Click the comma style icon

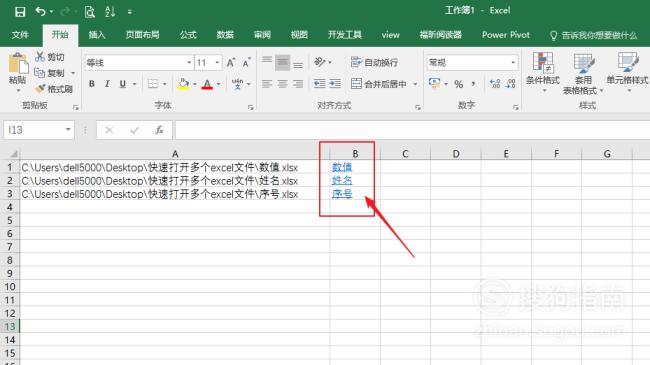tap(473, 84)
